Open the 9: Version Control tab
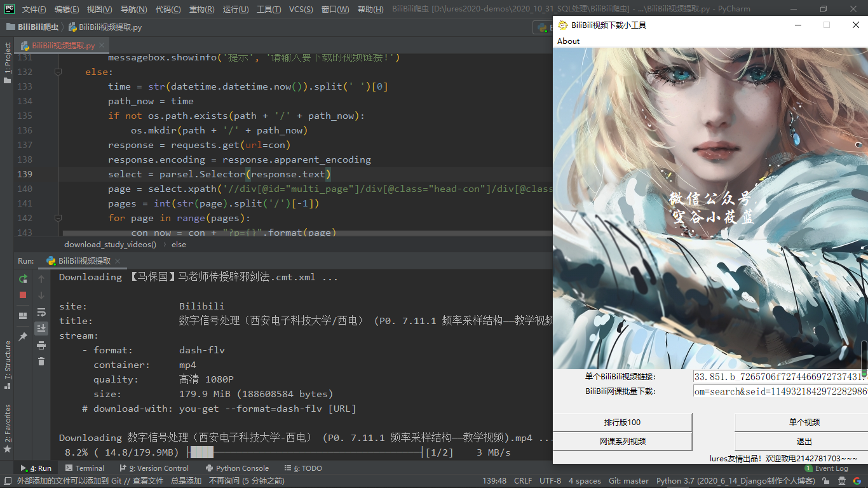 pos(154,468)
